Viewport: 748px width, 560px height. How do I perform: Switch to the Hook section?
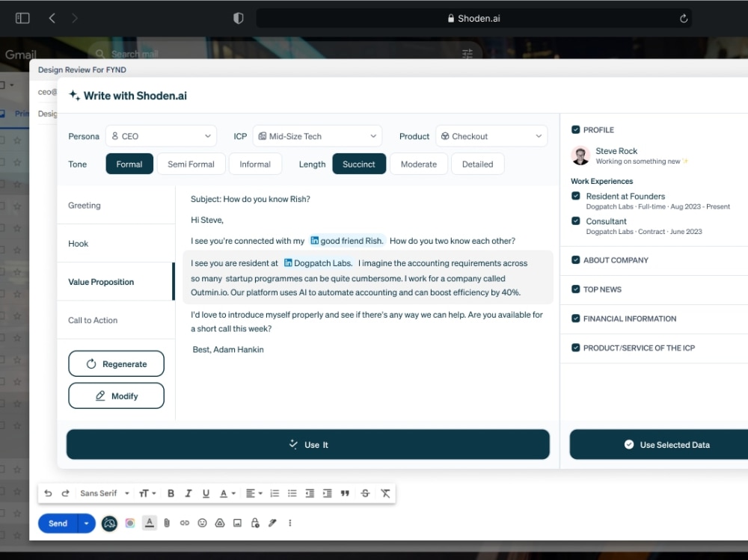pos(116,244)
